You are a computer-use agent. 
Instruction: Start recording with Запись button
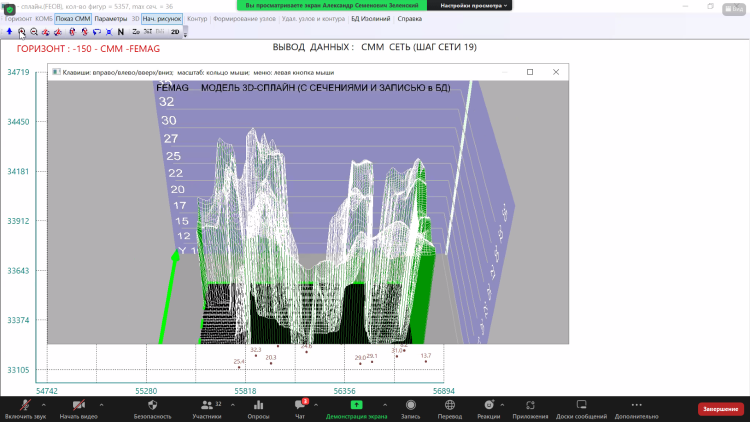click(x=410, y=407)
